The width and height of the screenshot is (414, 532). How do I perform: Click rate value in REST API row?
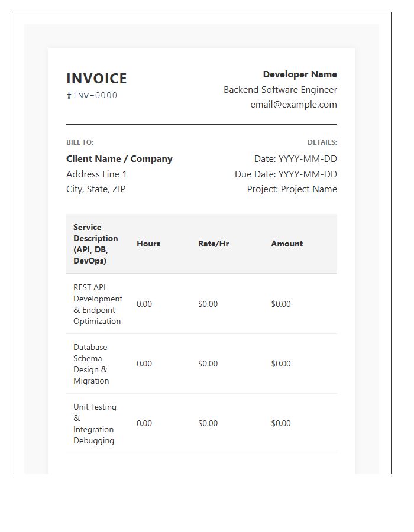point(208,304)
